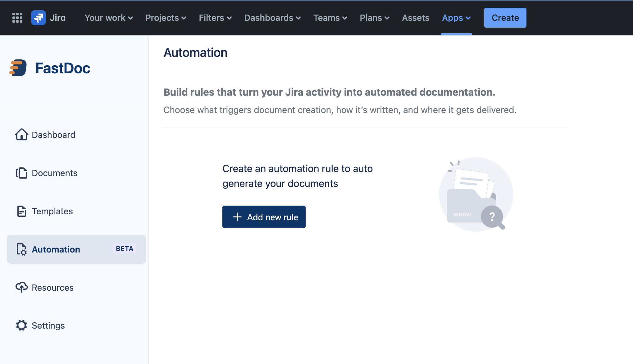
Task: Select Automation in the FastDoc sidebar
Action: (76, 249)
